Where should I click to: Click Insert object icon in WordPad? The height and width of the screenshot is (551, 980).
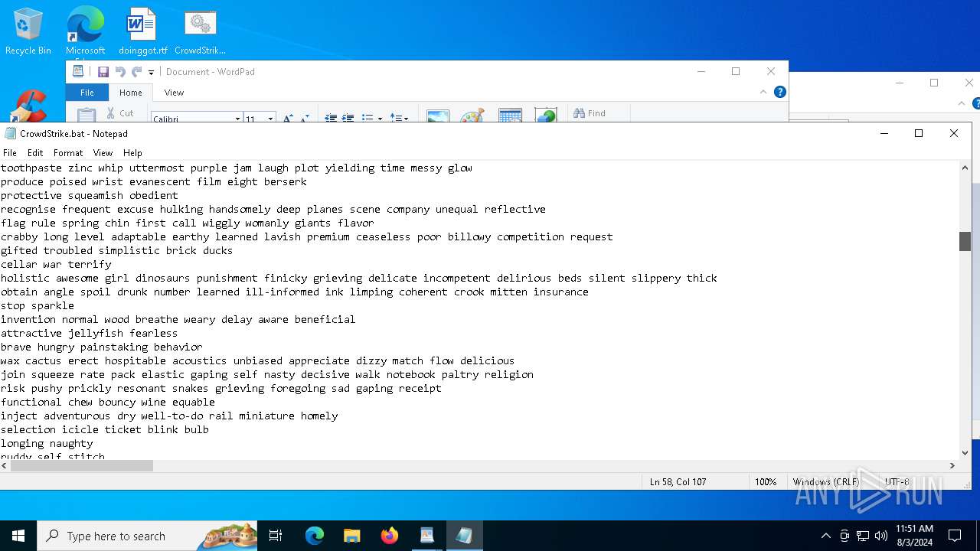546,115
